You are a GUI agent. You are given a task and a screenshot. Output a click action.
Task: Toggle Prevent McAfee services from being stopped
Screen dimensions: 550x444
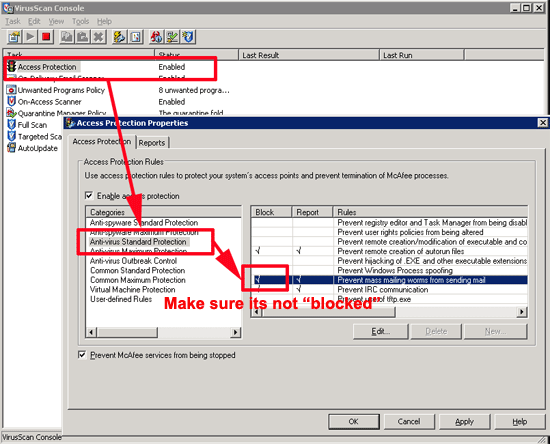click(82, 355)
